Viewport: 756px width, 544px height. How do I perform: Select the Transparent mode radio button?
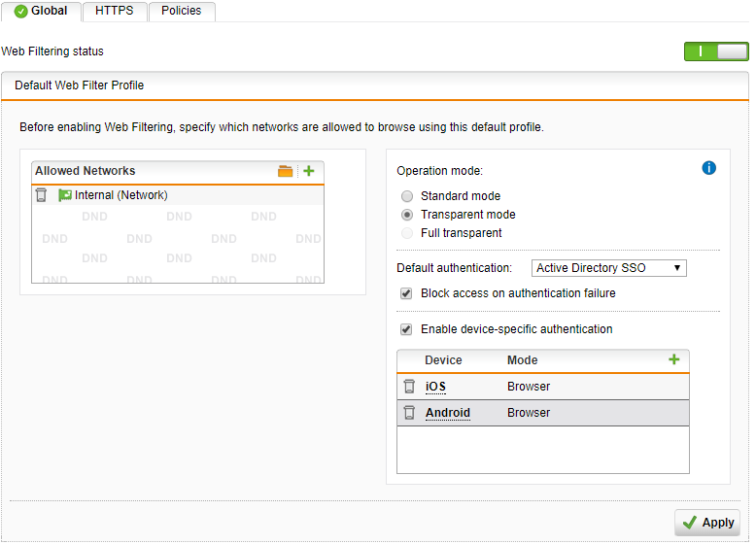click(407, 215)
